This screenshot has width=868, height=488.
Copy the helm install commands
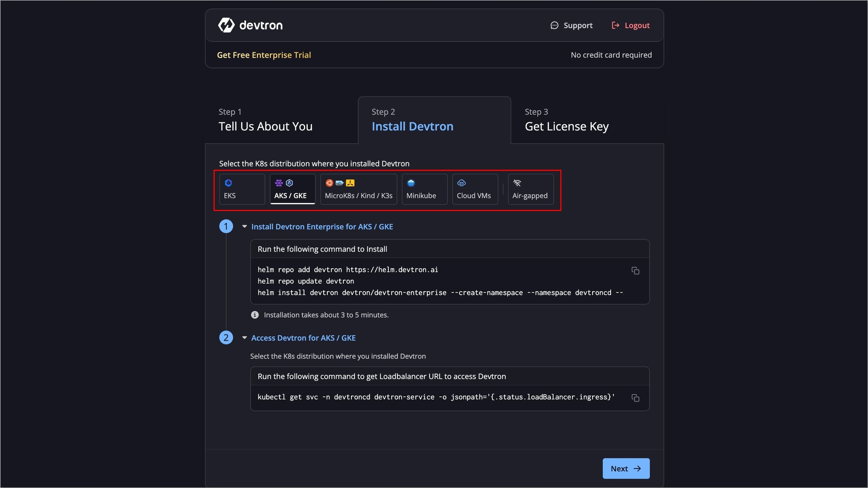click(635, 271)
